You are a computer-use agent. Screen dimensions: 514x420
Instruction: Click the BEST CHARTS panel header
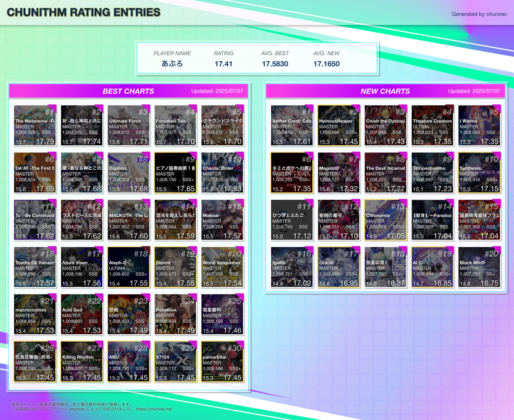(x=128, y=91)
